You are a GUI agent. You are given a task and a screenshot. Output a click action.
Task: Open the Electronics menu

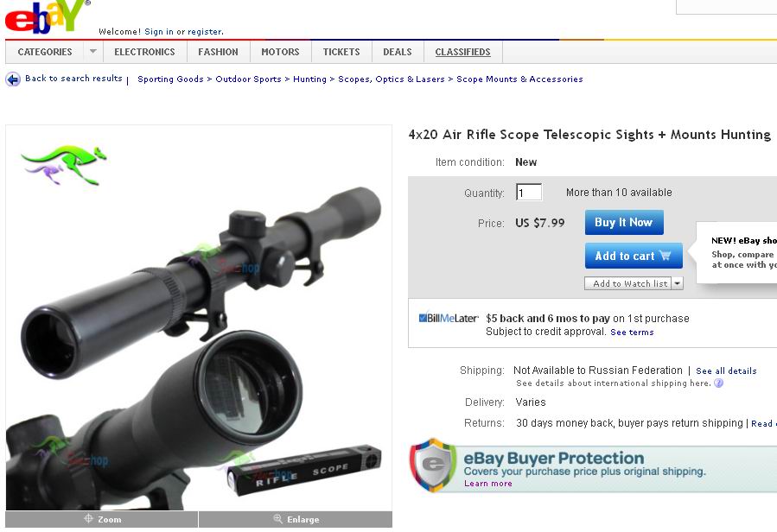coord(144,52)
